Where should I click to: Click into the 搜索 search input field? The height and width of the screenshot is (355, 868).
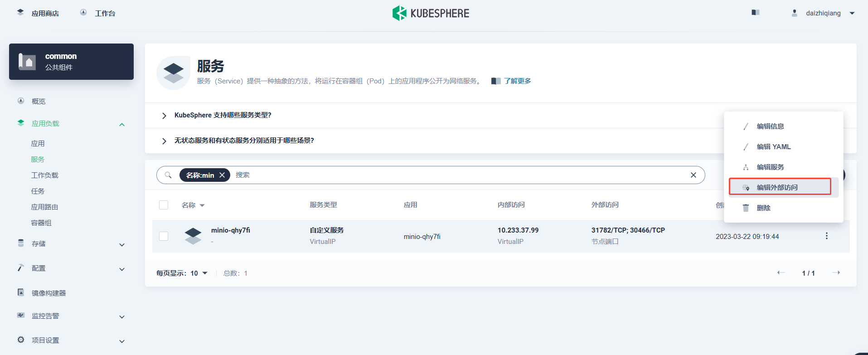[x=453, y=175]
